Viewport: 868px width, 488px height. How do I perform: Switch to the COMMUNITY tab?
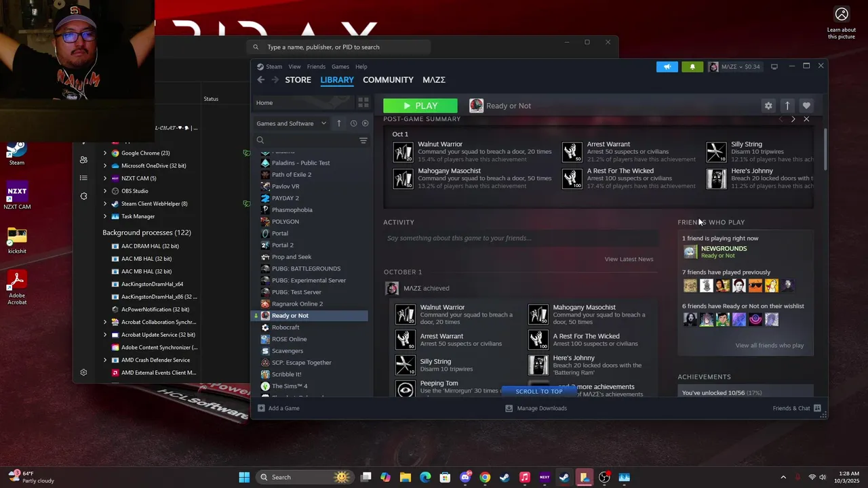388,80
